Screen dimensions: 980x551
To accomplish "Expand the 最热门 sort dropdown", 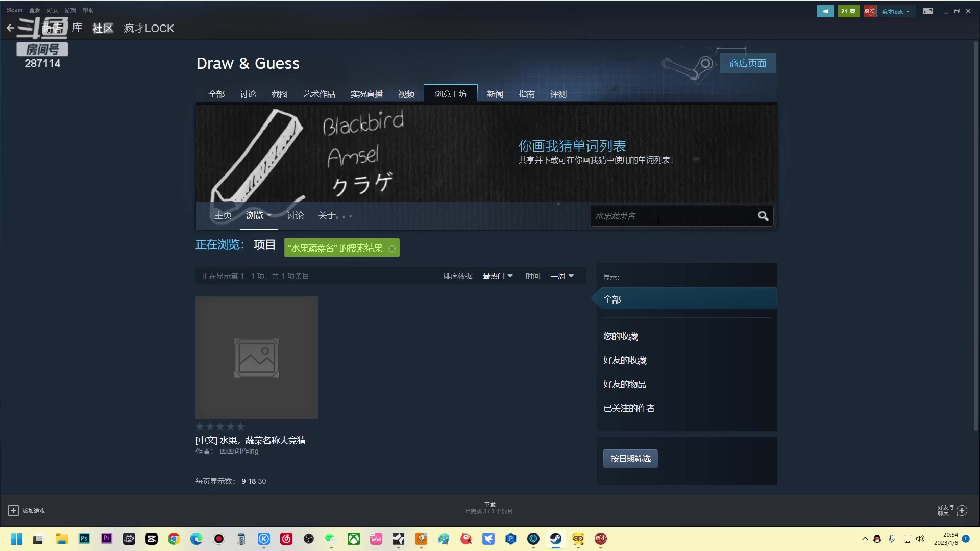I will coord(498,276).
